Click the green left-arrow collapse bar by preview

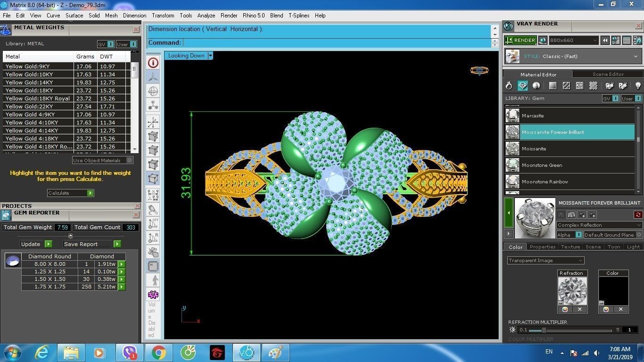[509, 213]
